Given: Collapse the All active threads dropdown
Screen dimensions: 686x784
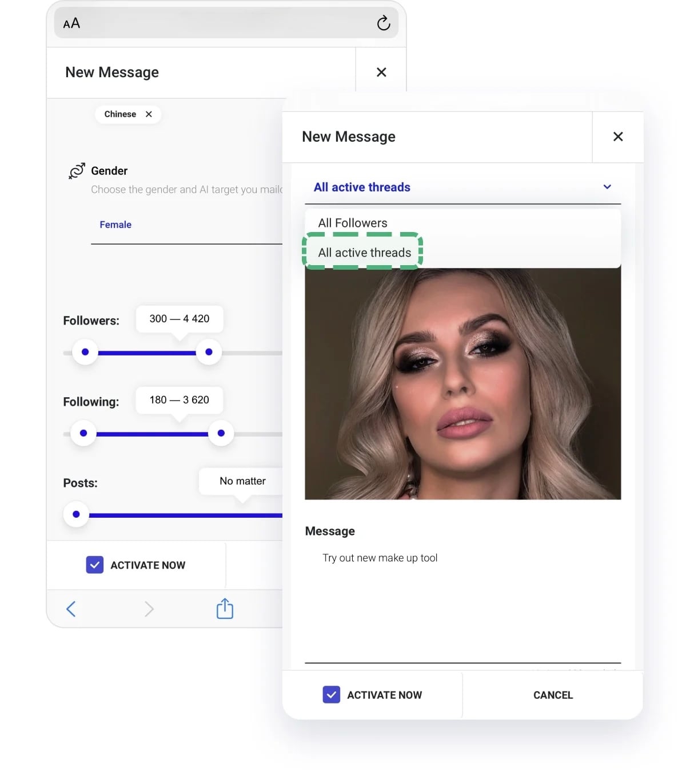Looking at the screenshot, I should pos(607,187).
